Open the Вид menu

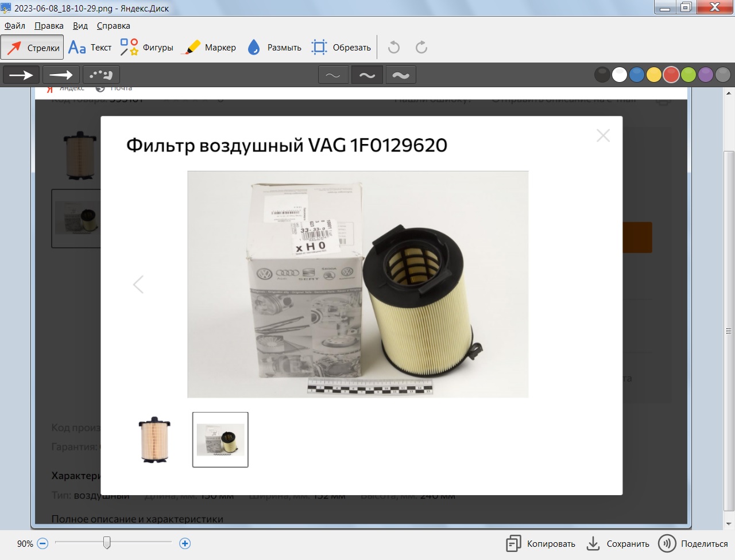click(x=80, y=26)
